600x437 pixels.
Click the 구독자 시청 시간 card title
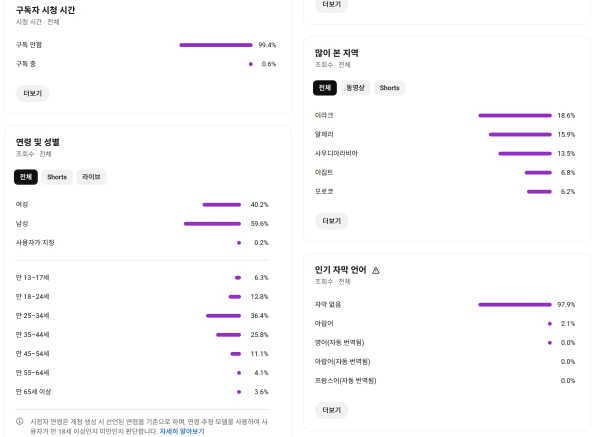click(45, 10)
